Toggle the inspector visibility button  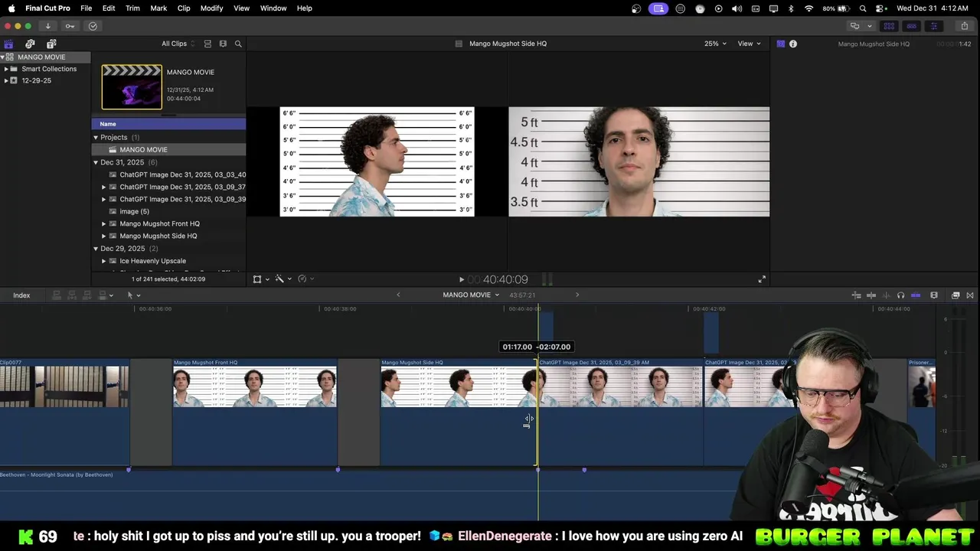tap(933, 26)
